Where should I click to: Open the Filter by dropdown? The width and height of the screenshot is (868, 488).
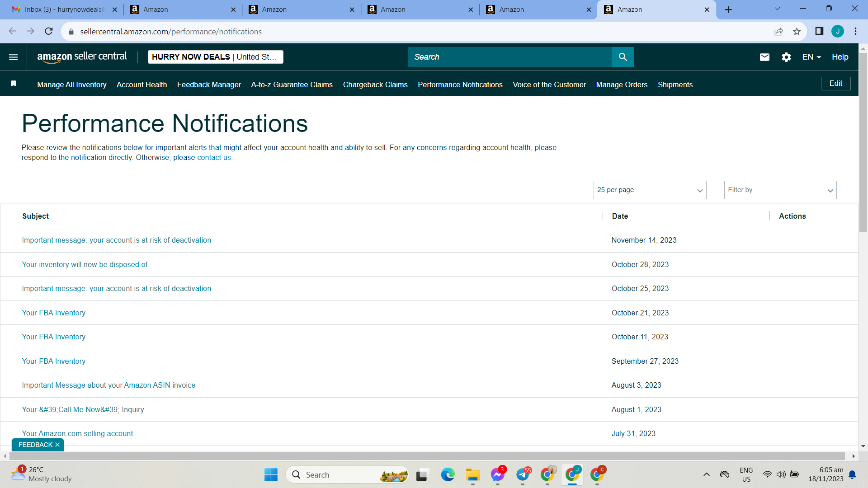[780, 190]
